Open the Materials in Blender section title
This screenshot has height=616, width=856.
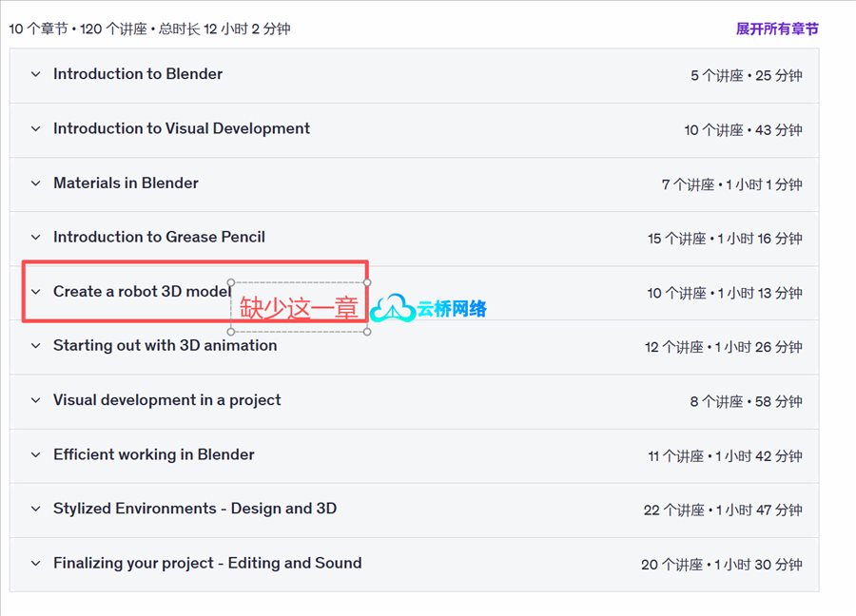click(x=126, y=183)
